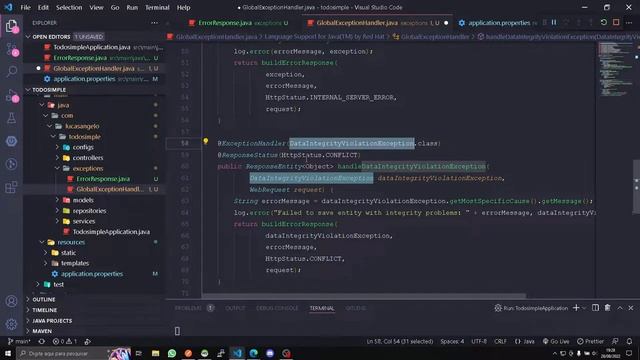Open the Search view in the activity bar
640x360 pixels.
(11, 71)
